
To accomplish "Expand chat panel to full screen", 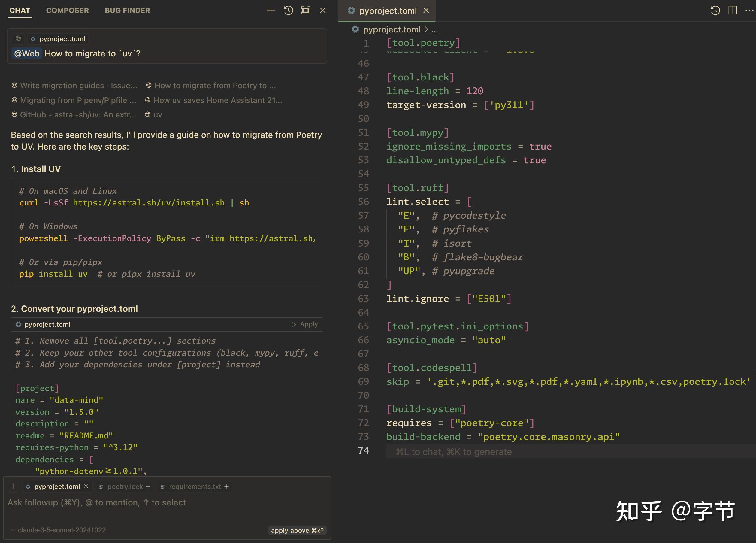I will coord(305,10).
